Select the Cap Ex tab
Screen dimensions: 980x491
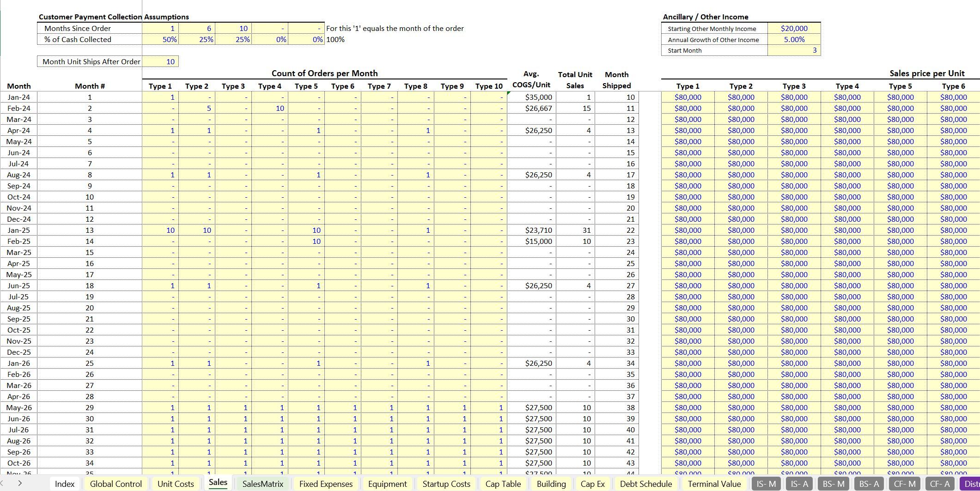pos(593,484)
